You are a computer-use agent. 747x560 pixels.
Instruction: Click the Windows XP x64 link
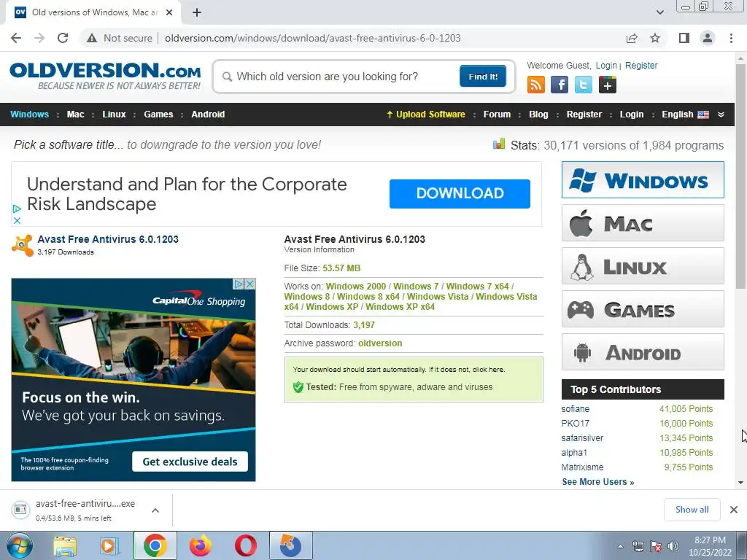(x=400, y=307)
